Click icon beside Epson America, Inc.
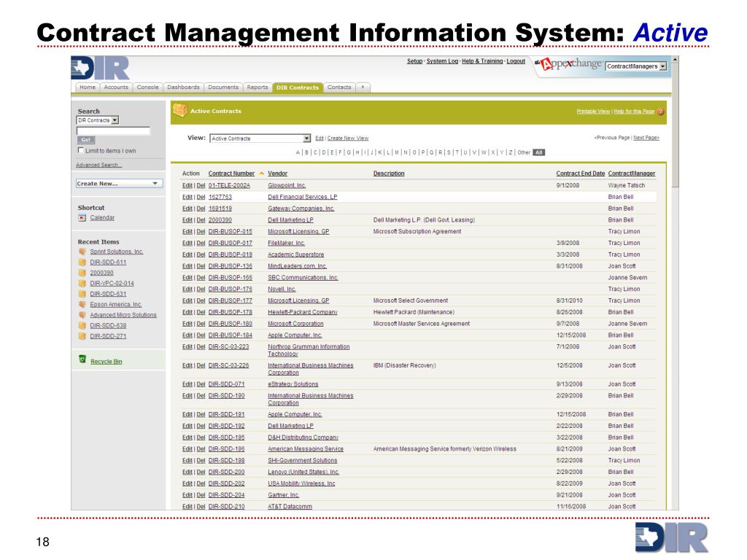This screenshot has width=747, height=560. 82,304
